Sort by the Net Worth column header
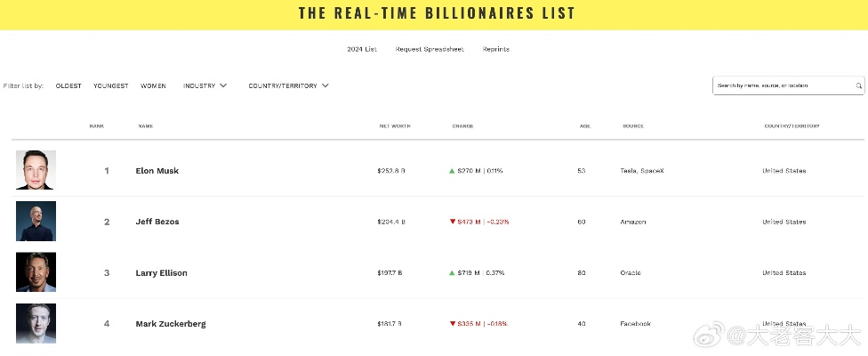This screenshot has height=356, width=868. pos(395,126)
